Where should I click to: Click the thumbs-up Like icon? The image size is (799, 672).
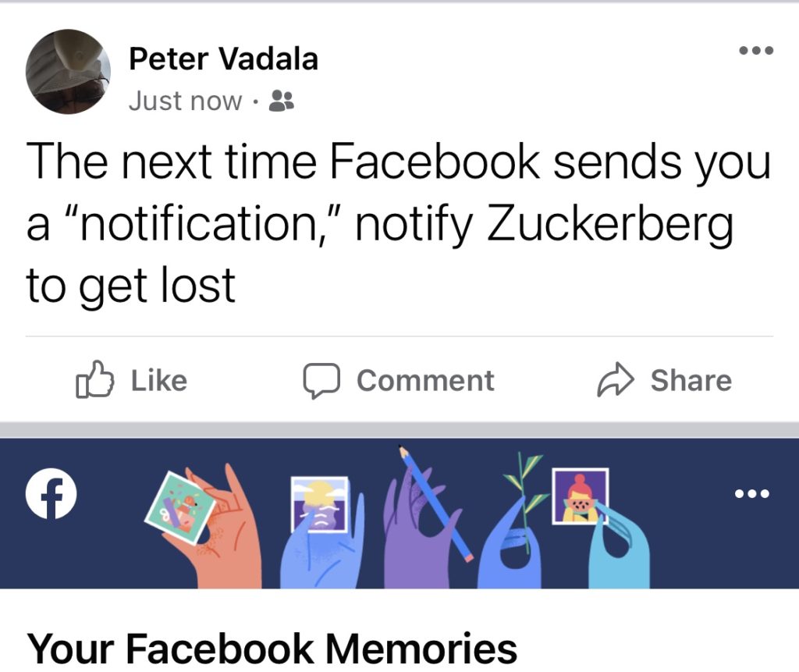[94, 380]
